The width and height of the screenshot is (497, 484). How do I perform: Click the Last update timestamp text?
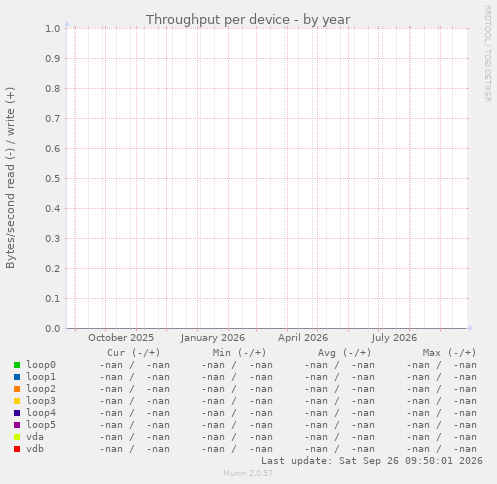pyautogui.click(x=372, y=461)
